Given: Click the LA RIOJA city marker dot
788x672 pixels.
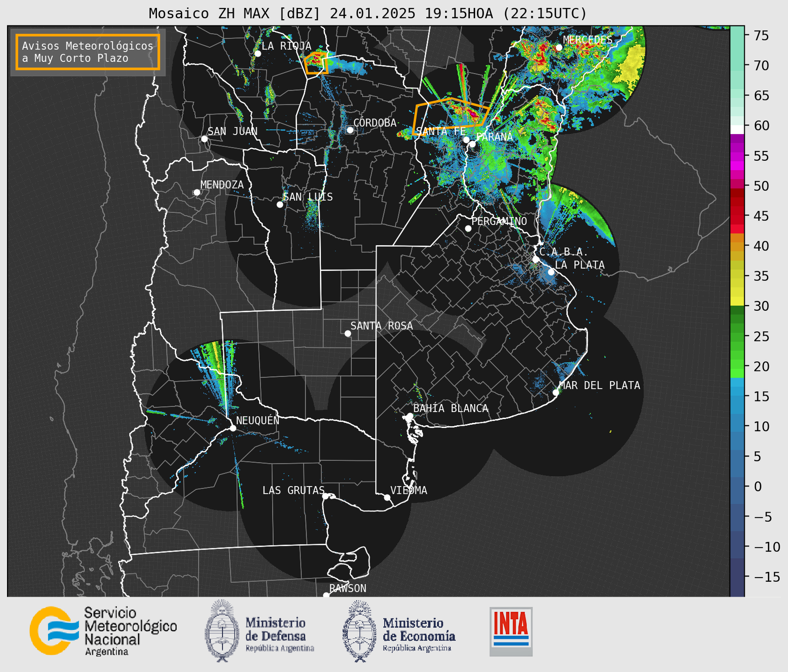Looking at the screenshot, I should (x=258, y=54).
